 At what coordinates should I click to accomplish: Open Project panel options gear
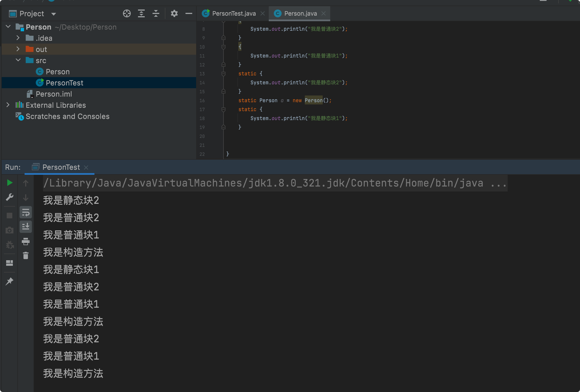point(174,13)
